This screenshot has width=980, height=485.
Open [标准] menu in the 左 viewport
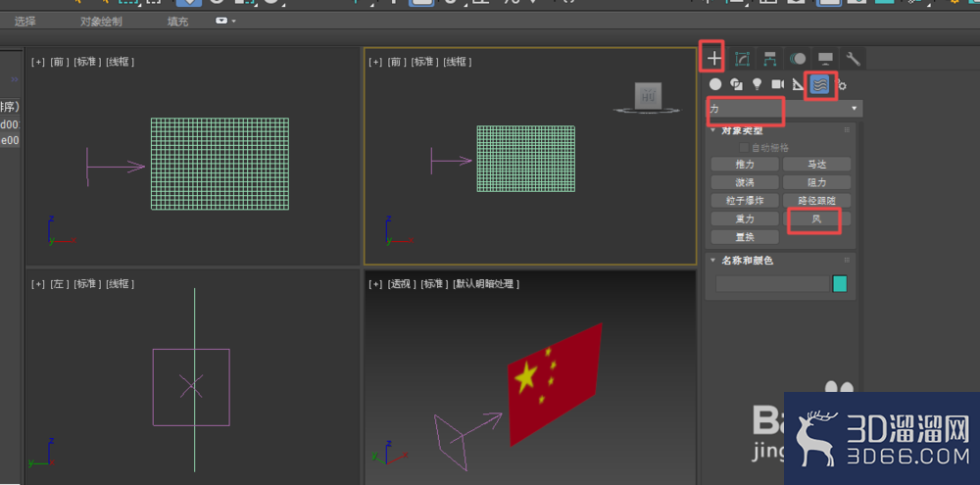pos(88,284)
